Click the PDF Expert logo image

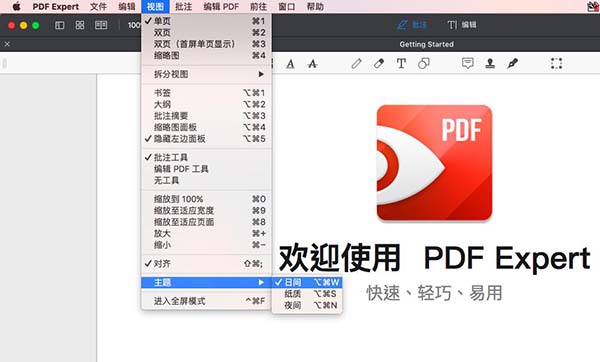[x=434, y=163]
